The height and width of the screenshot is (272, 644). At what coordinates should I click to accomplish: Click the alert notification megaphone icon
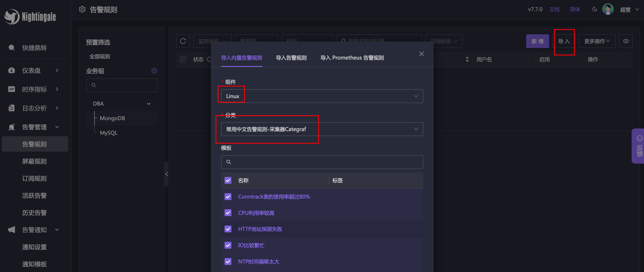12,230
